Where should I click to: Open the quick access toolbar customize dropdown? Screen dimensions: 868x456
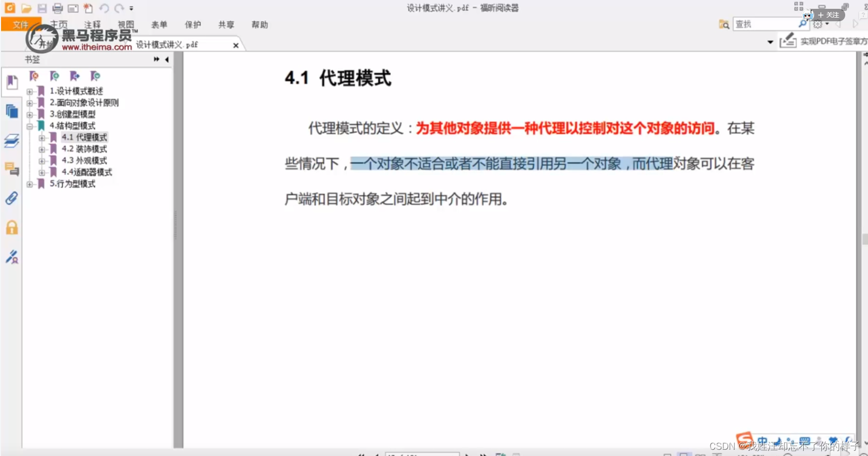click(131, 8)
